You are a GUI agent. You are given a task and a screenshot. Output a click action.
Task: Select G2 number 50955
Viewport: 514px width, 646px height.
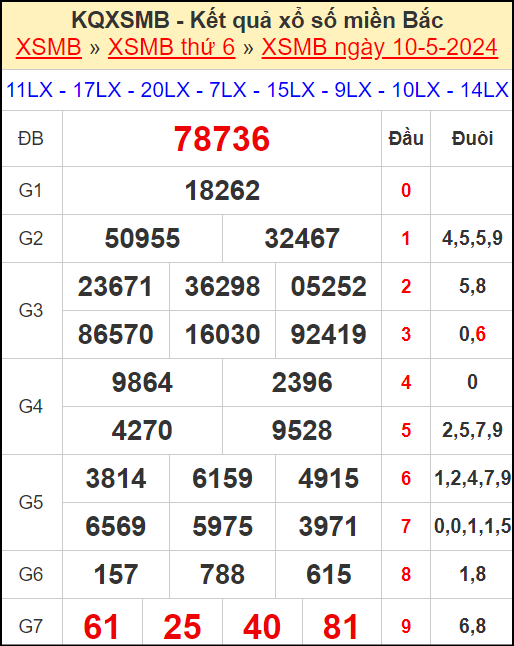click(x=142, y=239)
